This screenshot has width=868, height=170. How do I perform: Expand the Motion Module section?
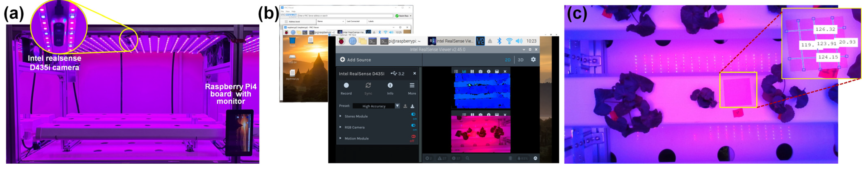point(340,138)
